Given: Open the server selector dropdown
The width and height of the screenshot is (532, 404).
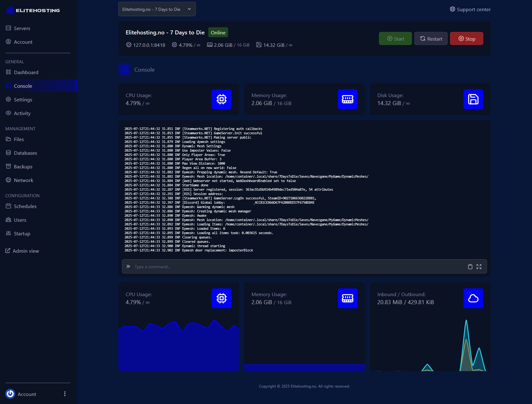Looking at the screenshot, I should 157,9.
